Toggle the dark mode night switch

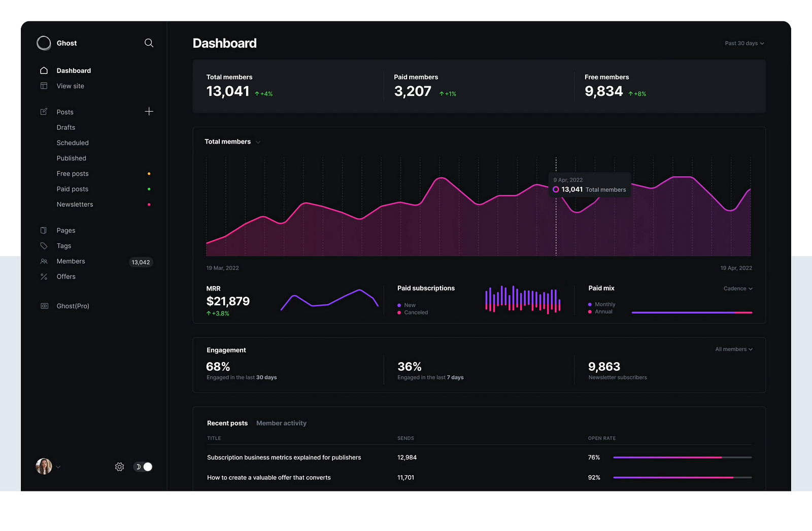(143, 467)
